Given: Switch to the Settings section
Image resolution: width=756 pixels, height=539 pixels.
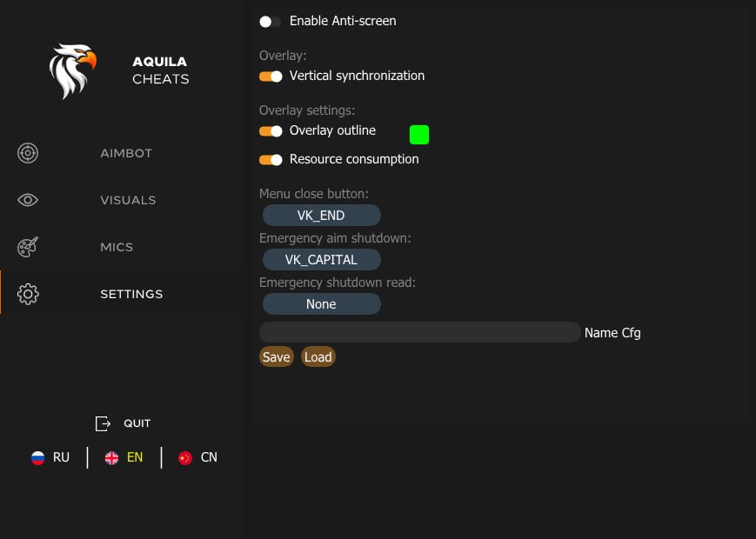Looking at the screenshot, I should pyautogui.click(x=131, y=294).
